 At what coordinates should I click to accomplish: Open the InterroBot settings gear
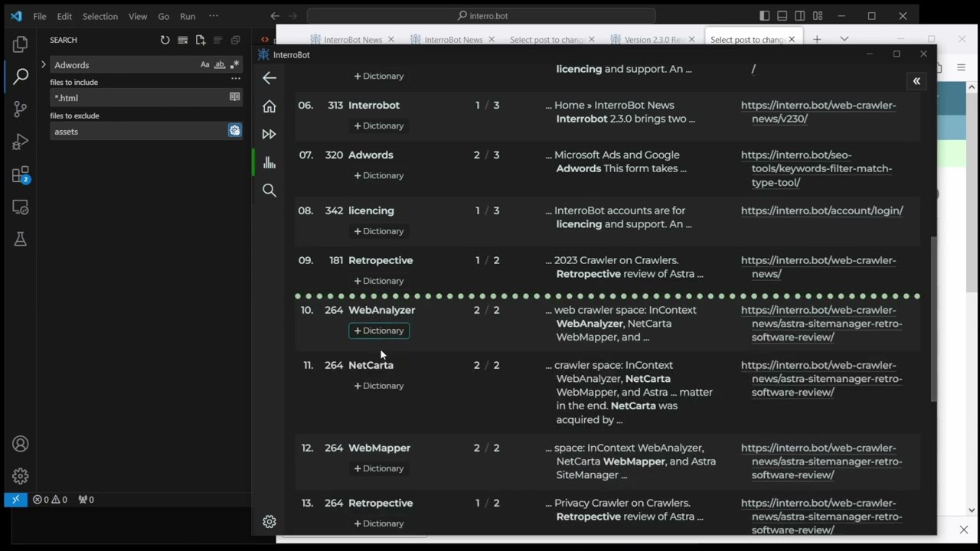point(269,522)
